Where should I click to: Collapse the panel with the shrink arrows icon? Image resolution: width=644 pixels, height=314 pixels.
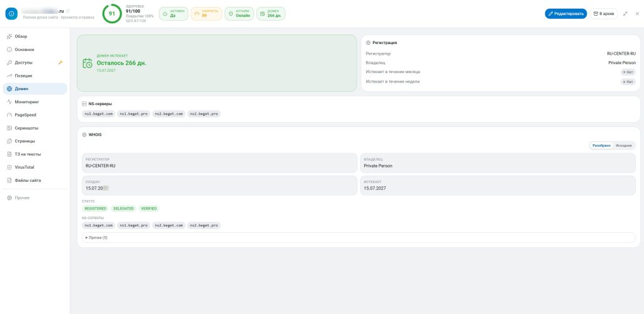point(625,14)
